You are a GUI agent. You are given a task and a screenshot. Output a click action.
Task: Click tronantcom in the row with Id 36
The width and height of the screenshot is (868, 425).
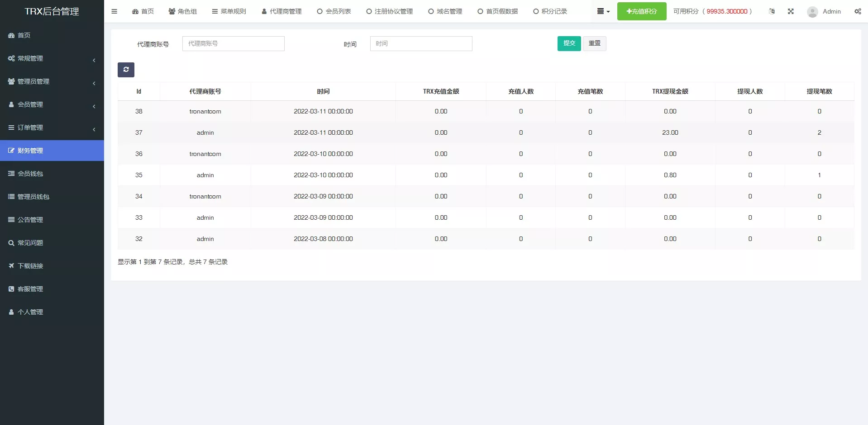click(x=205, y=154)
